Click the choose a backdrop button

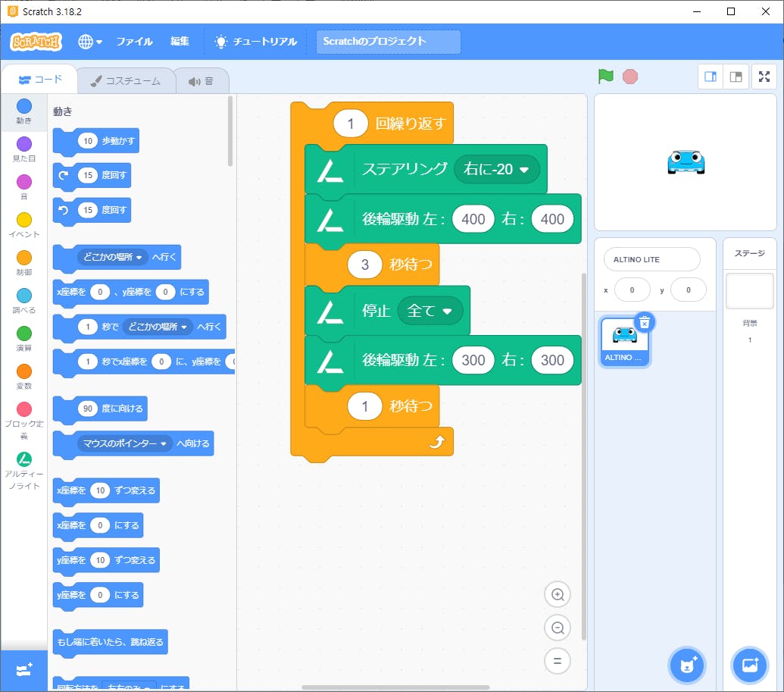(x=750, y=665)
